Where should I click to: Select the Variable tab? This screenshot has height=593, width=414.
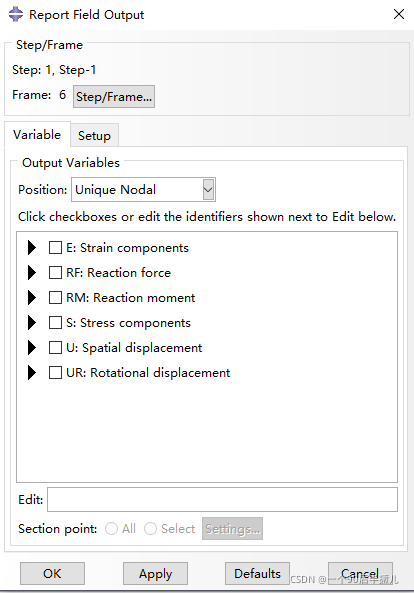click(x=37, y=135)
